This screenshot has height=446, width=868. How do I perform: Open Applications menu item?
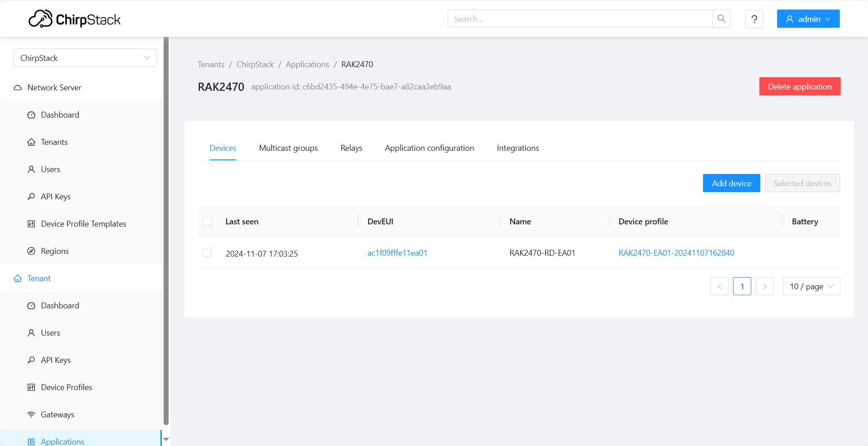[x=81, y=439]
